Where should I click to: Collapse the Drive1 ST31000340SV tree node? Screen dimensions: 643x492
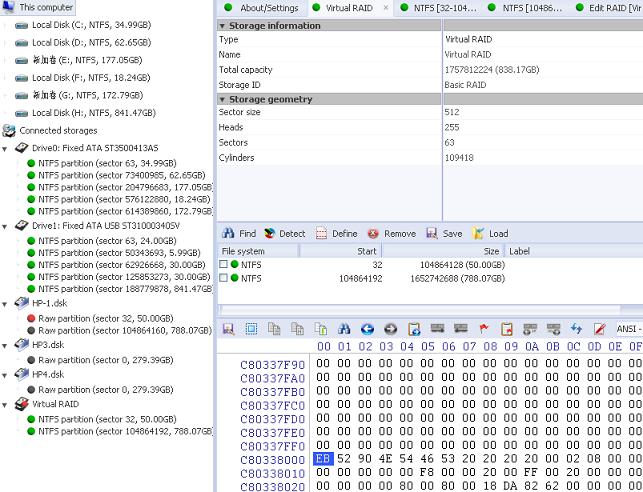click(x=5, y=226)
